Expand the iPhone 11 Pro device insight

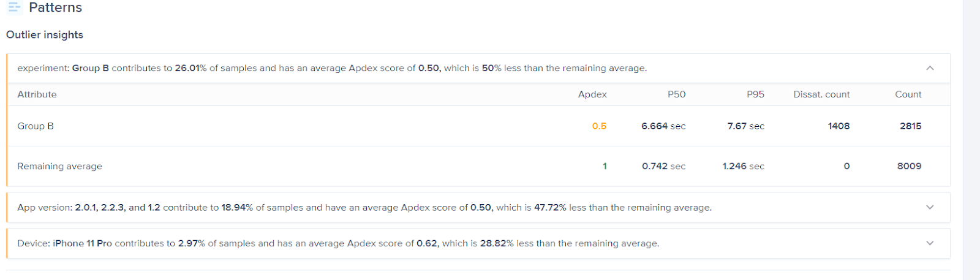point(930,243)
